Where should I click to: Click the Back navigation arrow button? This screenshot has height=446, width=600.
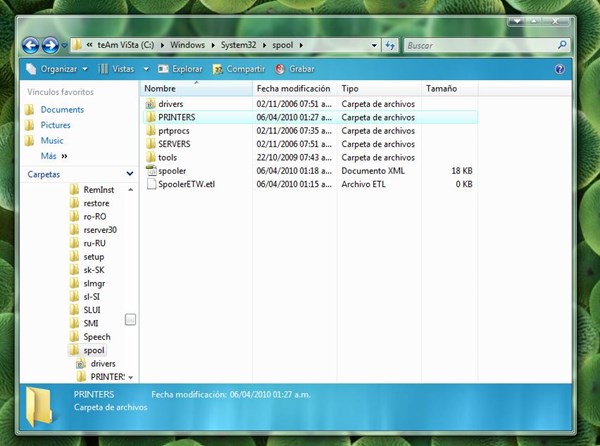pyautogui.click(x=30, y=45)
